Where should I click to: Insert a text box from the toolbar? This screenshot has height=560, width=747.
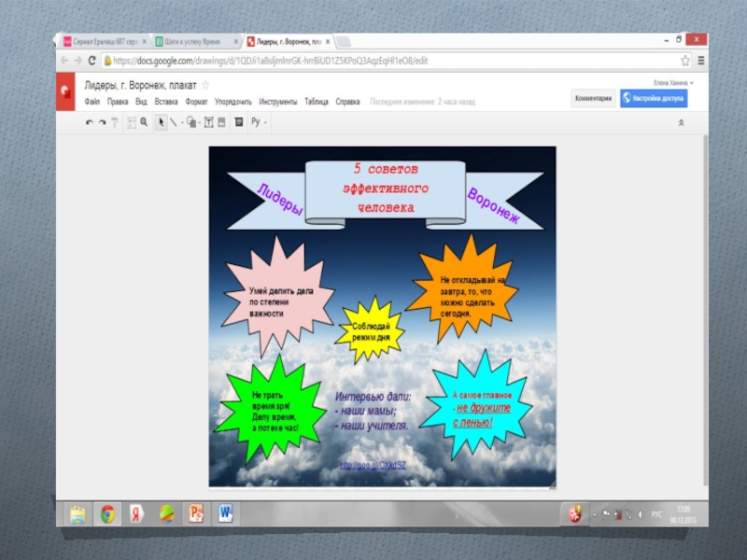[208, 122]
